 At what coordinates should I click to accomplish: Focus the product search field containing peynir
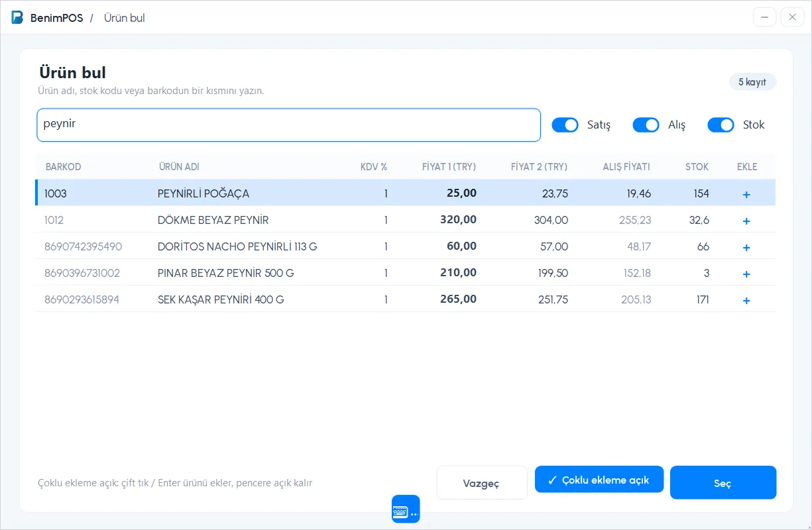(289, 125)
